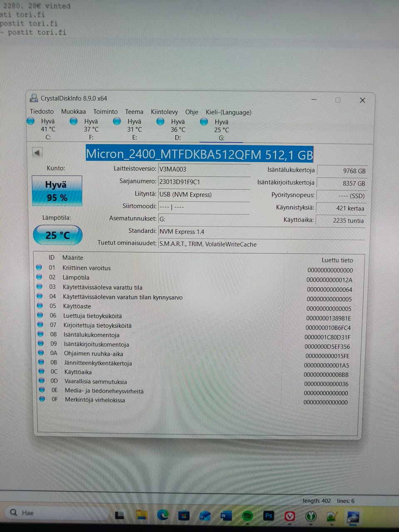The width and height of the screenshot is (399, 532).
Task: Launch Microsoft Edge from the taskbar
Action: (x=163, y=516)
